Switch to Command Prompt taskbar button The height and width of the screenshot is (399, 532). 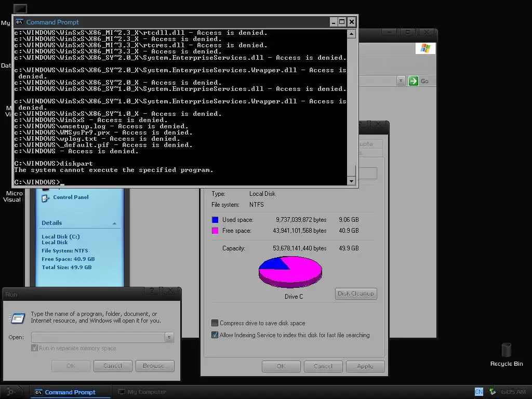(70, 392)
